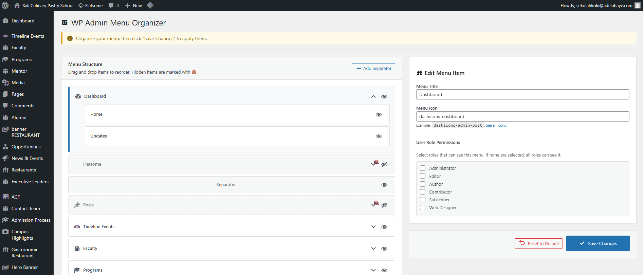This screenshot has height=275, width=644.
Task: Click the WordPress logo icon
Action: [5, 5]
